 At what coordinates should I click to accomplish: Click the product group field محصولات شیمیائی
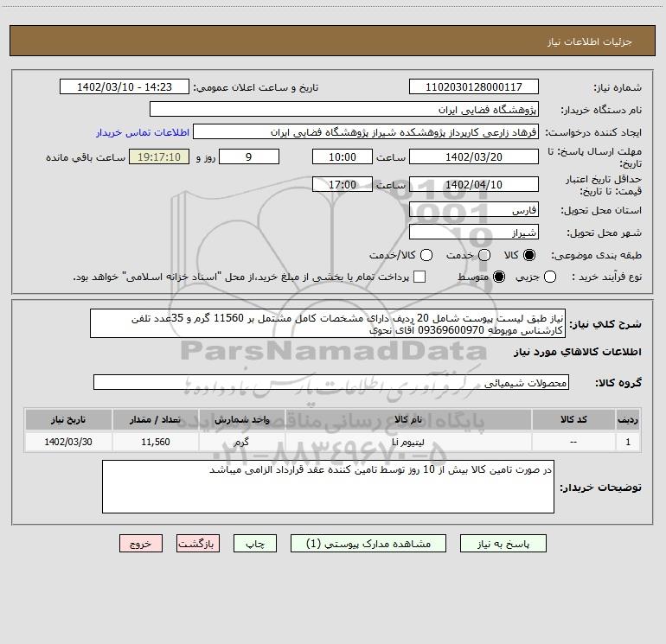[x=331, y=382]
